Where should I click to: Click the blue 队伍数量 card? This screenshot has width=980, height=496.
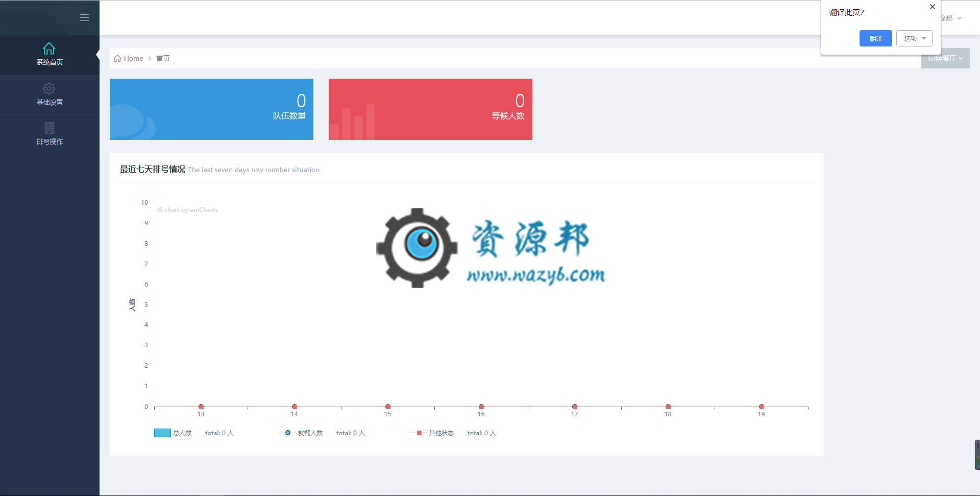click(211, 109)
